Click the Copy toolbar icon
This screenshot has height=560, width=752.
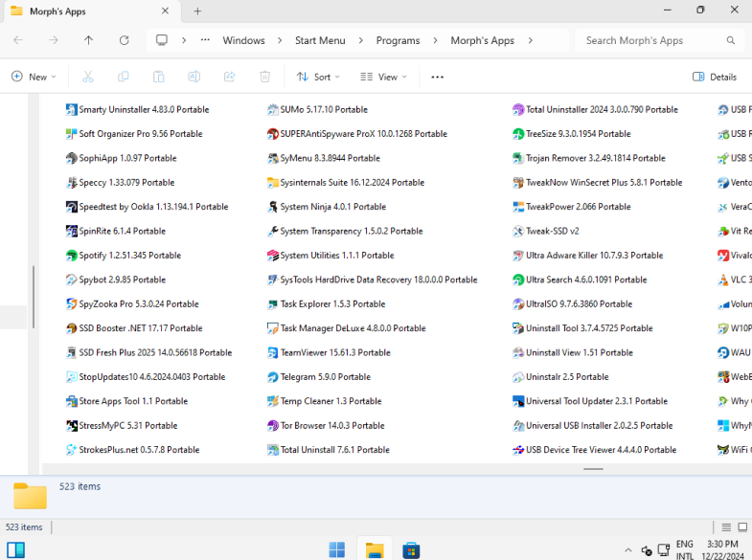(x=124, y=77)
